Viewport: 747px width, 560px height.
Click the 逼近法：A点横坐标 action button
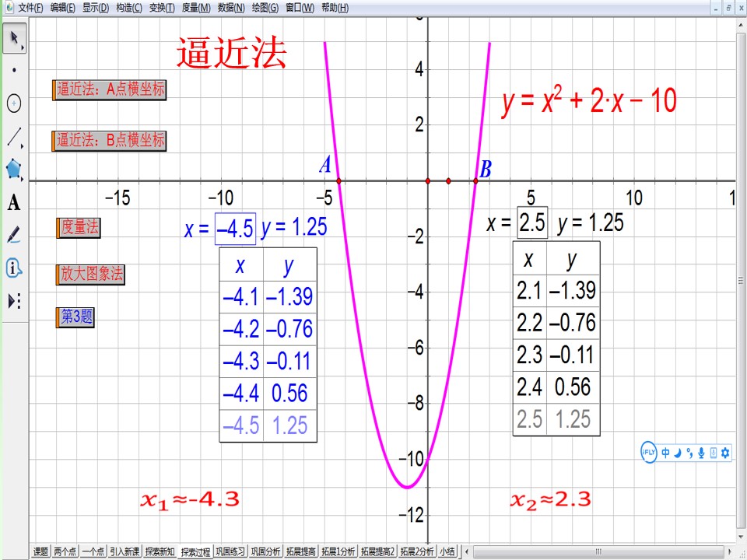pyautogui.click(x=110, y=90)
